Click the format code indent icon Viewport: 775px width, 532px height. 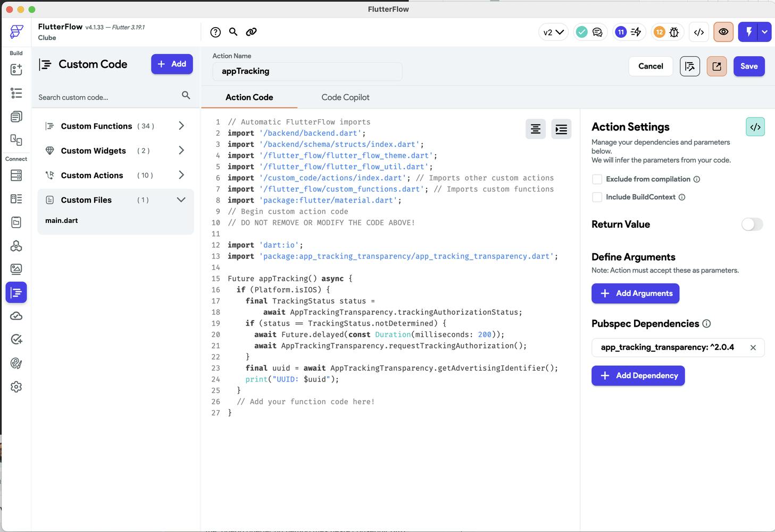pos(561,129)
